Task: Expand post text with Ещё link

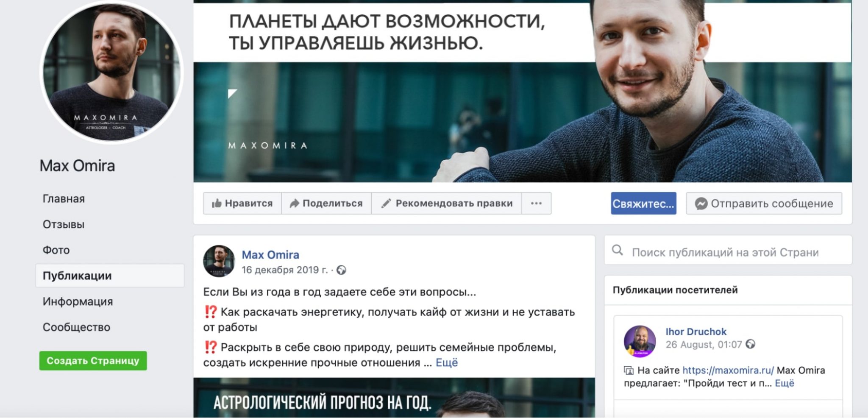Action: tap(447, 363)
